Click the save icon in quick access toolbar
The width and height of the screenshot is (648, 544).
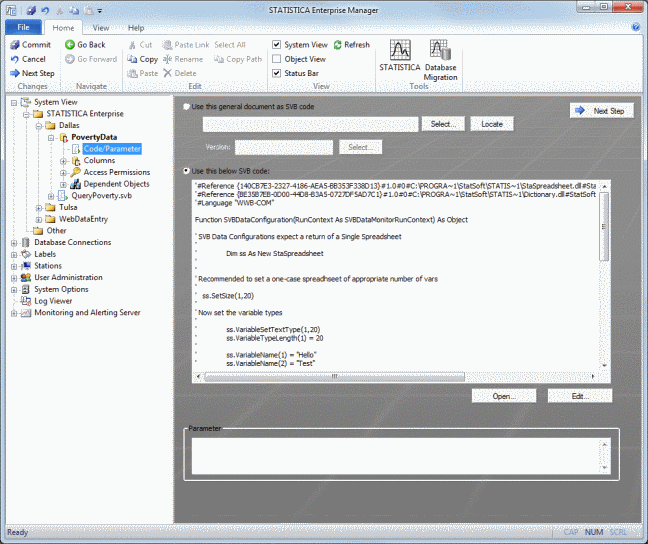click(31, 10)
